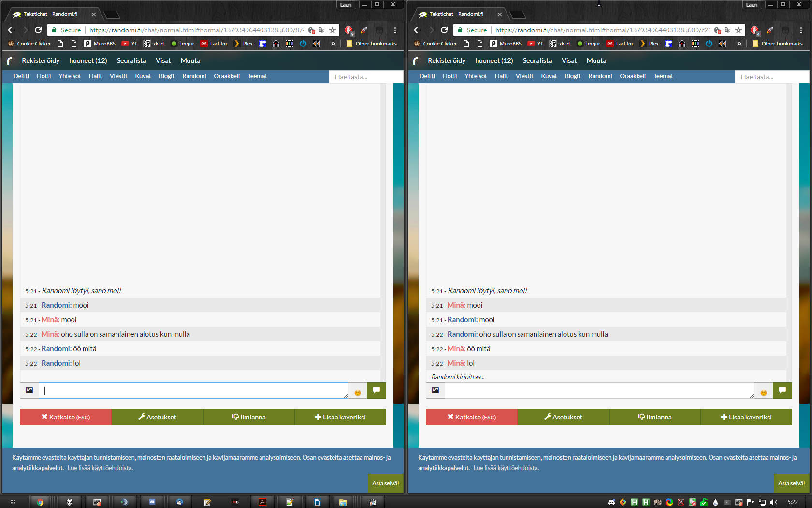This screenshot has height=508, width=812.
Task: Open Other bookmarks folder in right browser
Action: click(777, 44)
